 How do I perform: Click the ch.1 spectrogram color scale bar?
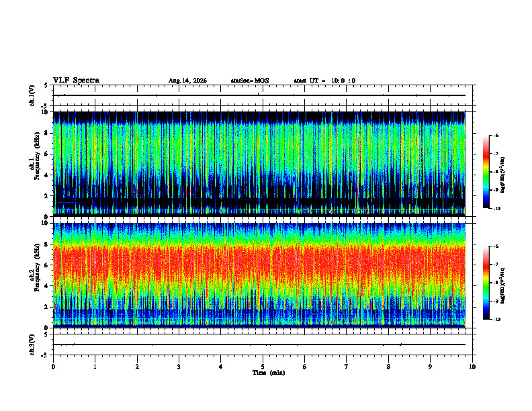click(486, 172)
